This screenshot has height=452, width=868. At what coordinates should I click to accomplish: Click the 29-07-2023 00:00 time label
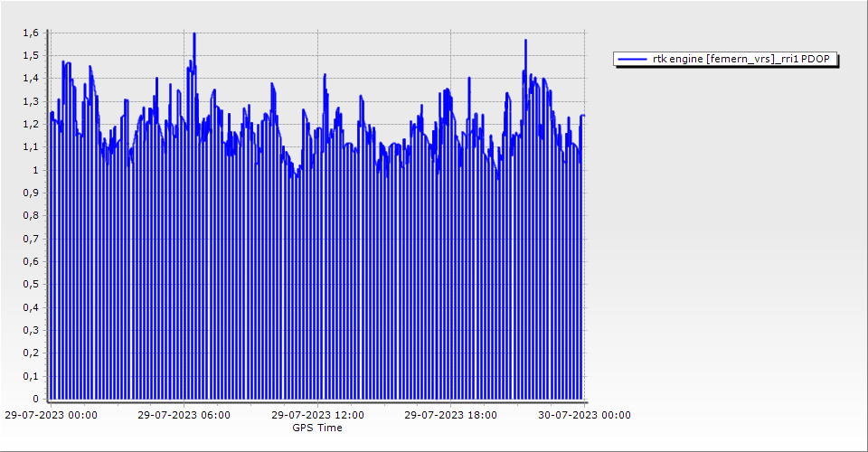tap(52, 415)
